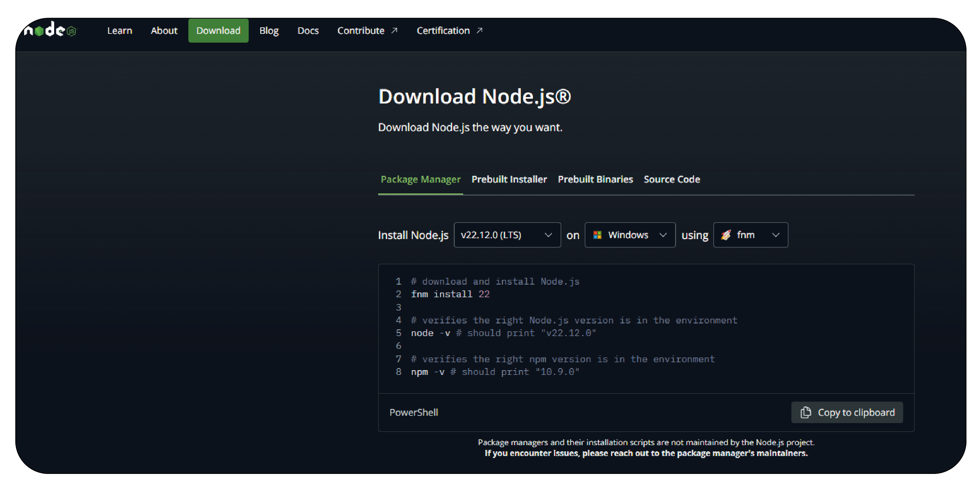Viewport: 980px width, 486px height.
Task: Click the Windows dropdown chevron
Action: click(x=663, y=235)
